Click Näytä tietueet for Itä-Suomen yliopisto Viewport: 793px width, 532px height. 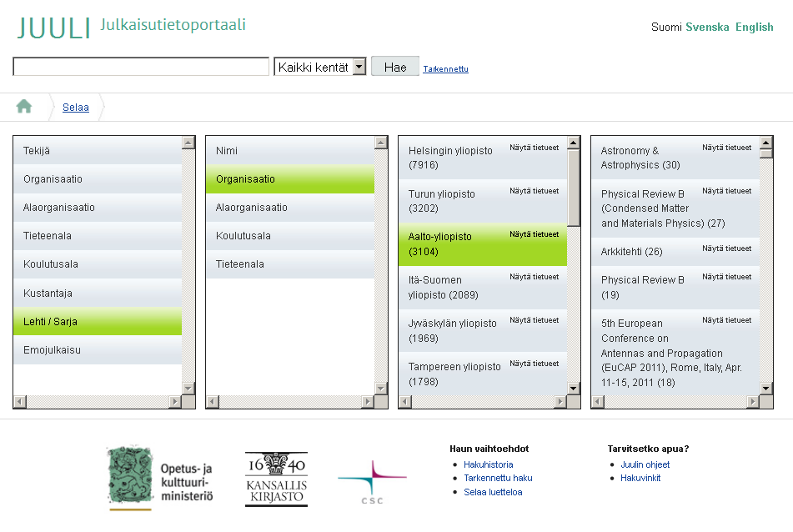tap(534, 277)
